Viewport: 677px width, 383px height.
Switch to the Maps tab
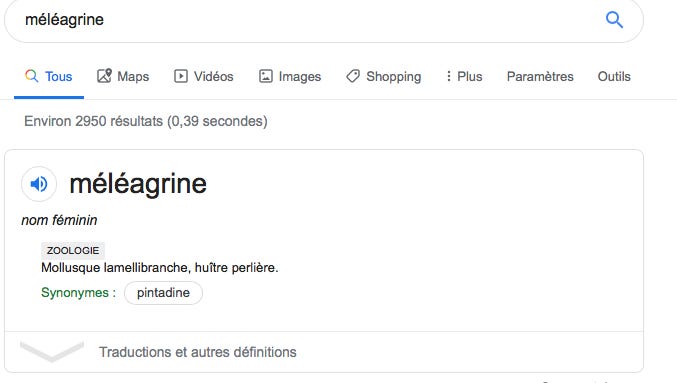coord(123,76)
